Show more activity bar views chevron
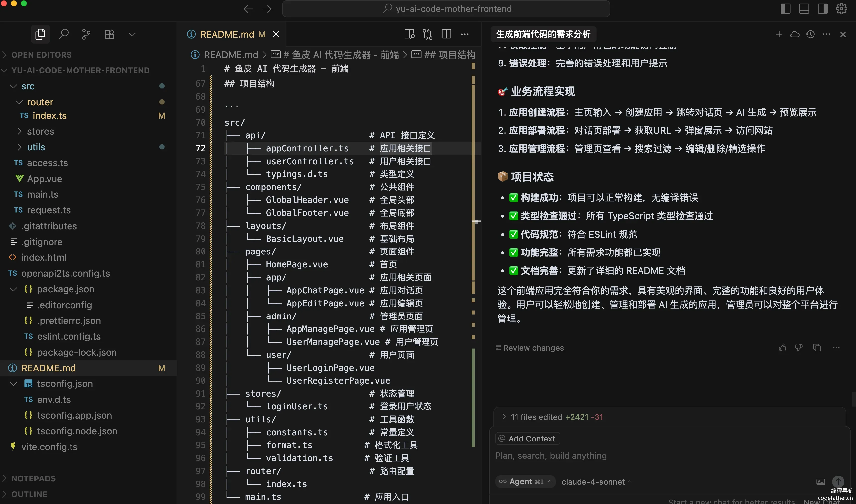The width and height of the screenshot is (856, 504). click(132, 34)
